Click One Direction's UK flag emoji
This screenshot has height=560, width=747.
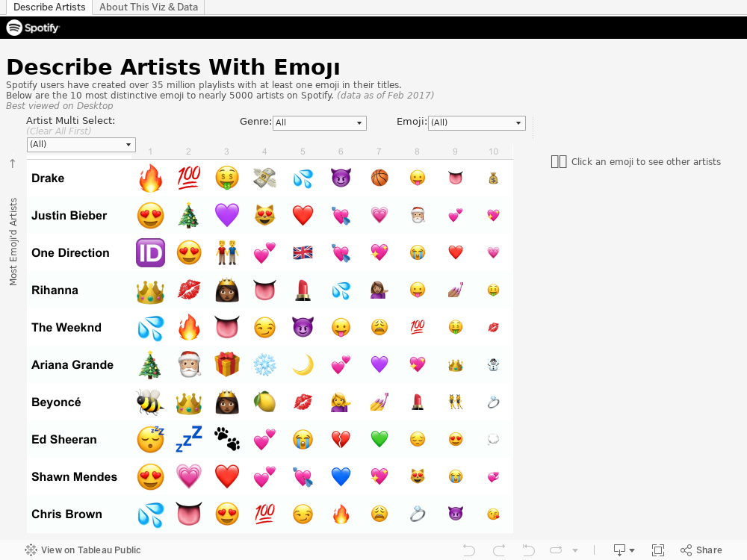tap(303, 252)
